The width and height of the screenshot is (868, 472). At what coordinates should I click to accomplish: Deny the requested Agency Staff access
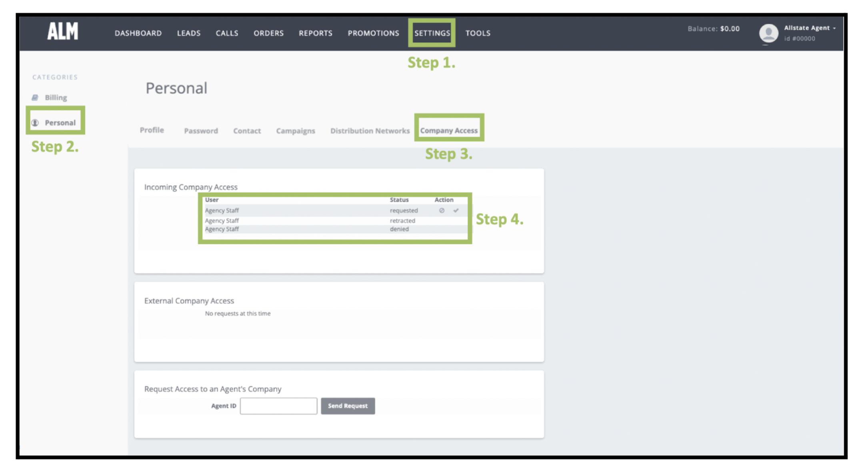point(442,210)
